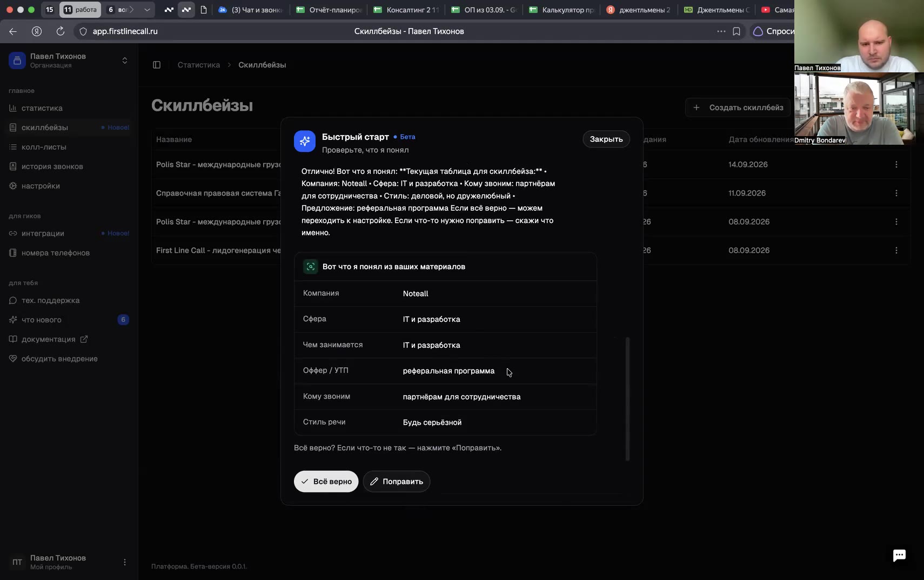The height and width of the screenshot is (580, 924).
Task: Switch to Отчёт-планирование browser tab
Action: (329, 10)
